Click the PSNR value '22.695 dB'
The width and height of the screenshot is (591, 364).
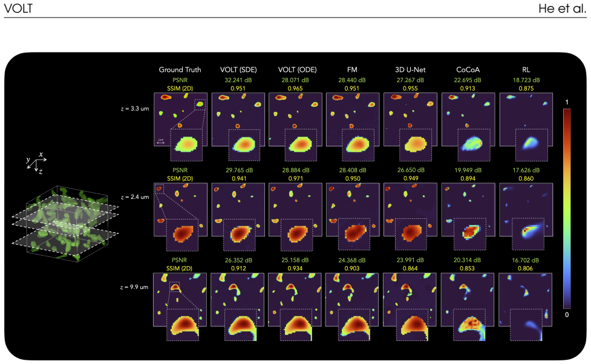pos(468,80)
